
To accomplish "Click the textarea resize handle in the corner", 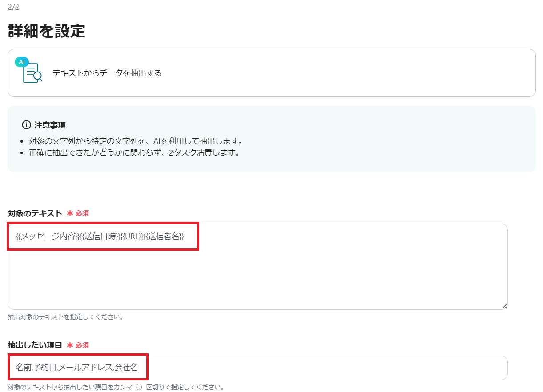I will [504, 306].
